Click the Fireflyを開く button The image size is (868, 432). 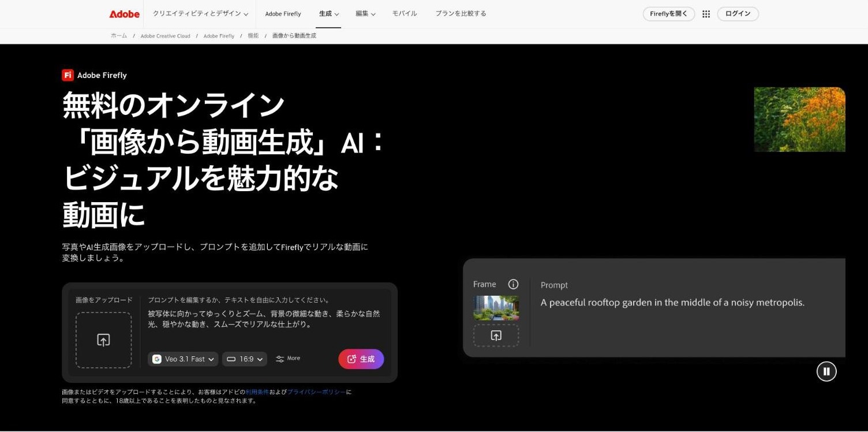669,14
